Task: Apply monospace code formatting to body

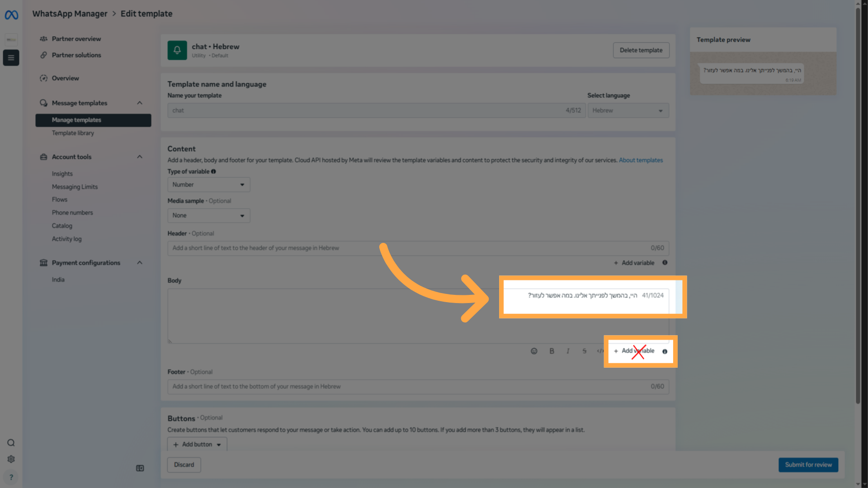Action: [600, 351]
